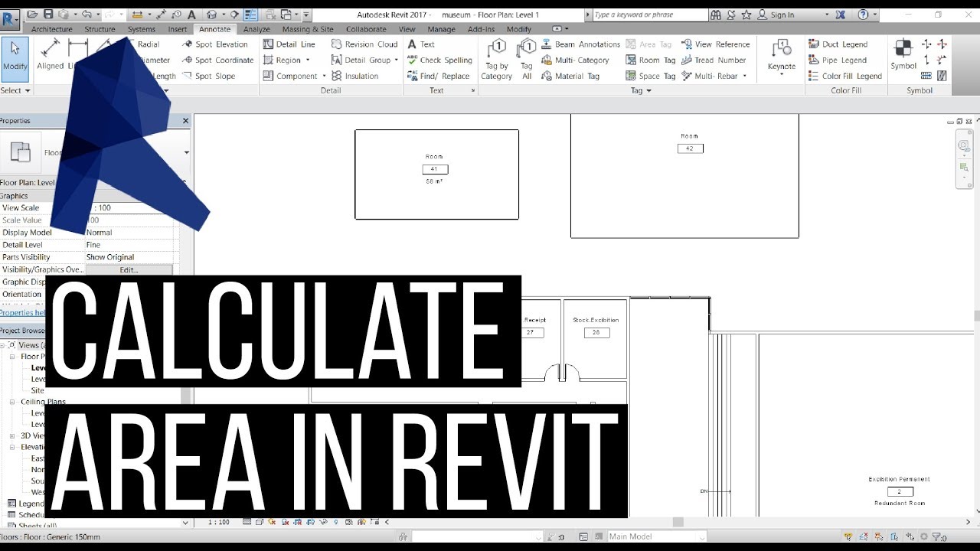Expand the 3D Views tree node
Viewport: 980px width, 551px height.
pyautogui.click(x=13, y=436)
